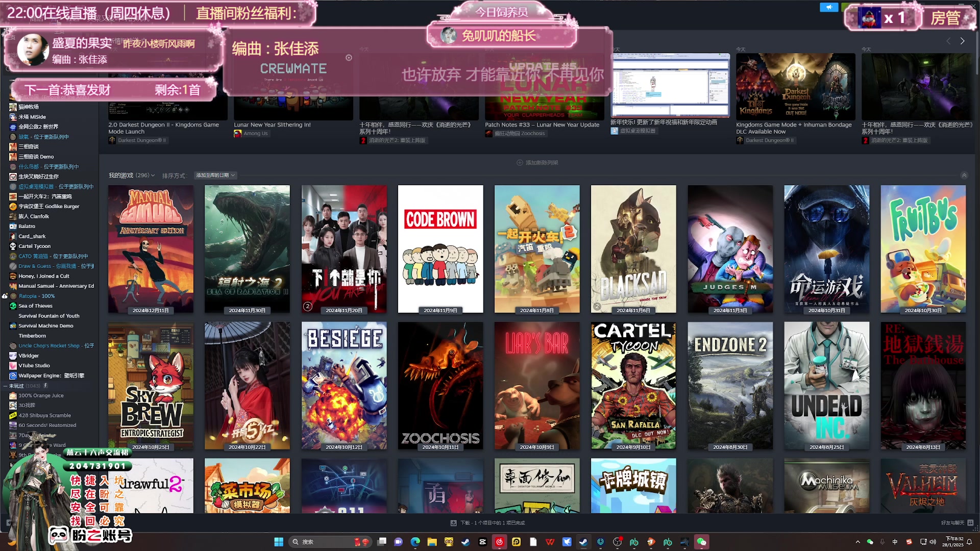Open the Fruitbus game cover

923,249
